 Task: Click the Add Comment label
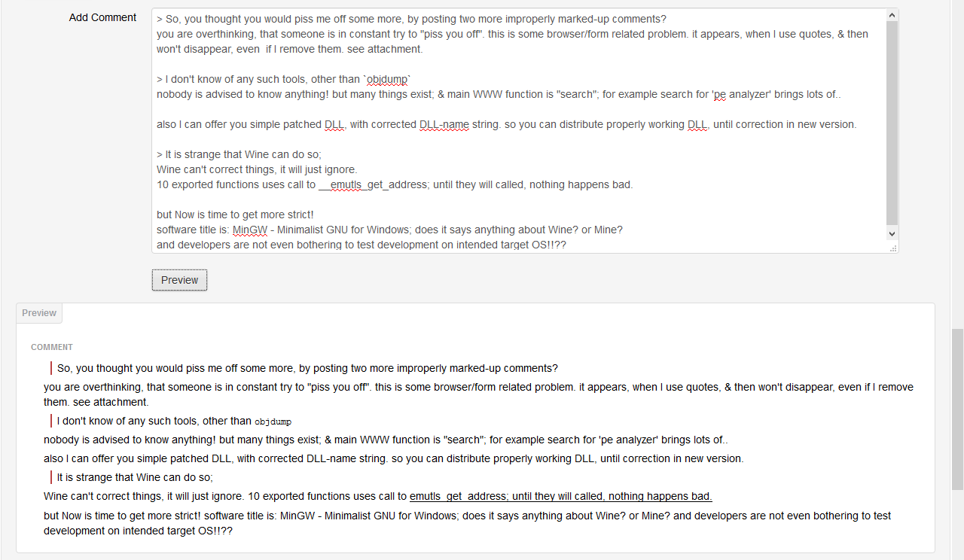click(102, 17)
